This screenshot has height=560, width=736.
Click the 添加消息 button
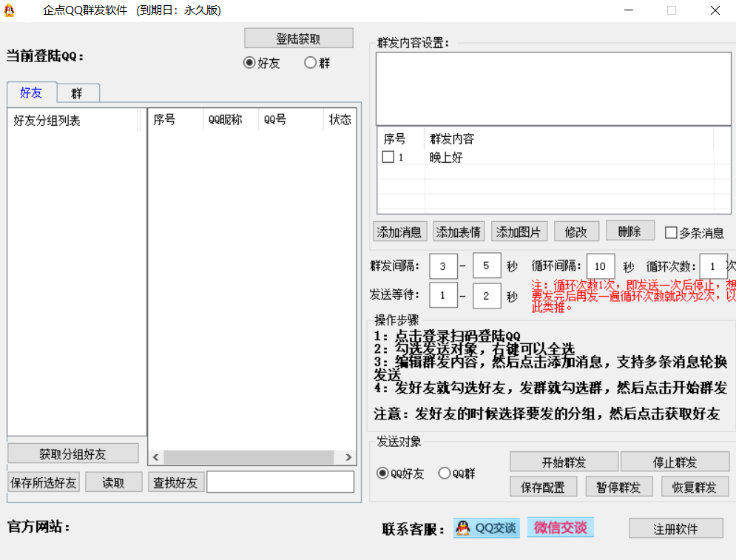pyautogui.click(x=399, y=232)
